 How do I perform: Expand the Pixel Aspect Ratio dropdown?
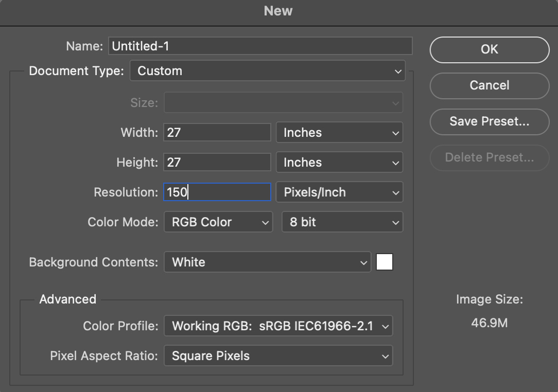point(278,356)
